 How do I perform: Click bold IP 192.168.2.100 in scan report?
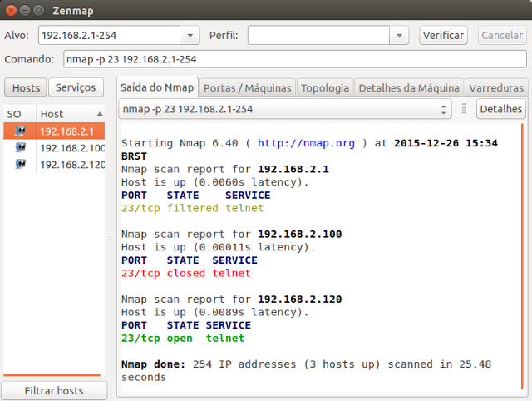pos(299,234)
